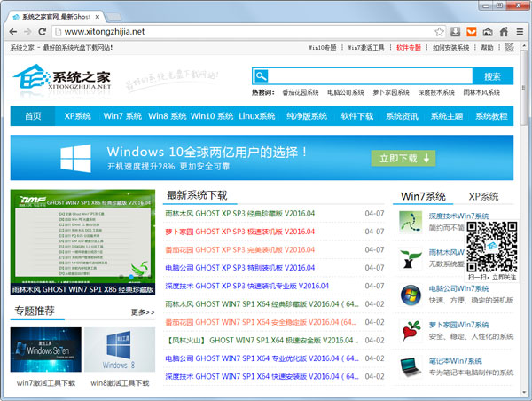
Task: Open the Win7 系统 navigation item
Action: (x=122, y=116)
